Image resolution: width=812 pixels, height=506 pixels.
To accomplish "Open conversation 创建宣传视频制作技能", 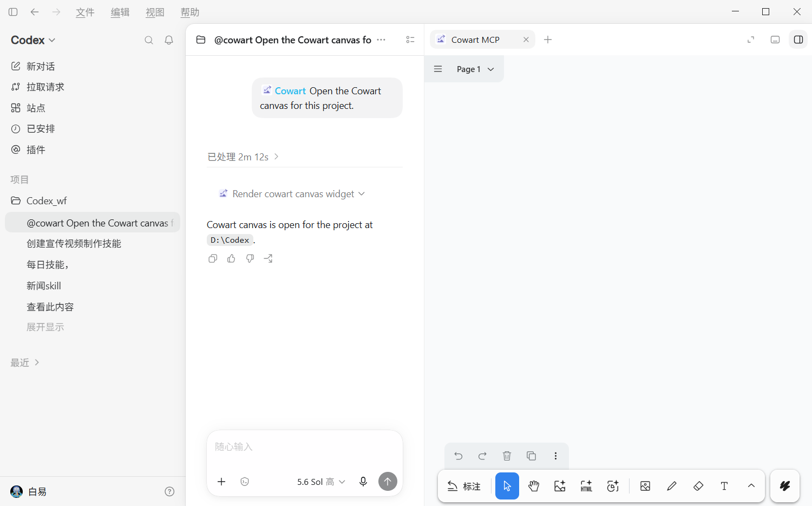I will tap(93, 244).
